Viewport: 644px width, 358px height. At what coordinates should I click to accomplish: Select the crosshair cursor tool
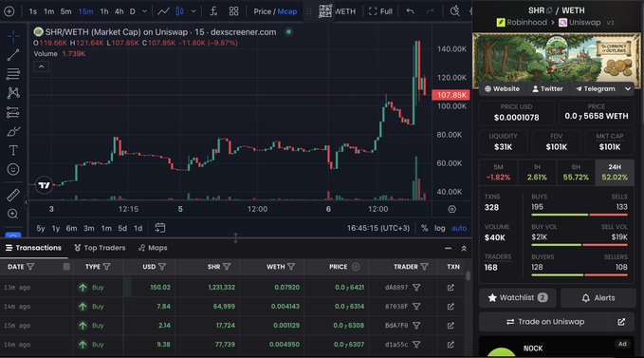13,36
